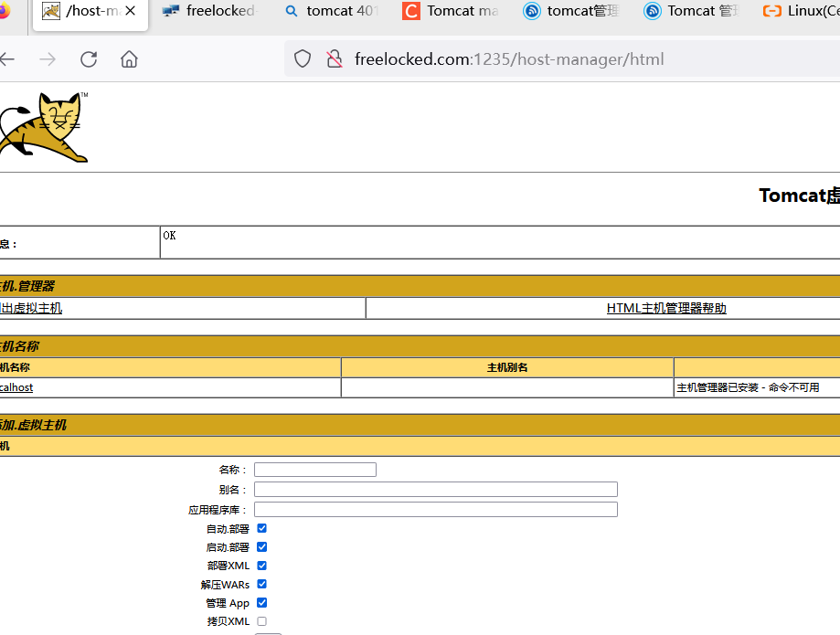
Task: Click the orange C favicon on the Tomcat ma tab
Action: pyautogui.click(x=411, y=11)
